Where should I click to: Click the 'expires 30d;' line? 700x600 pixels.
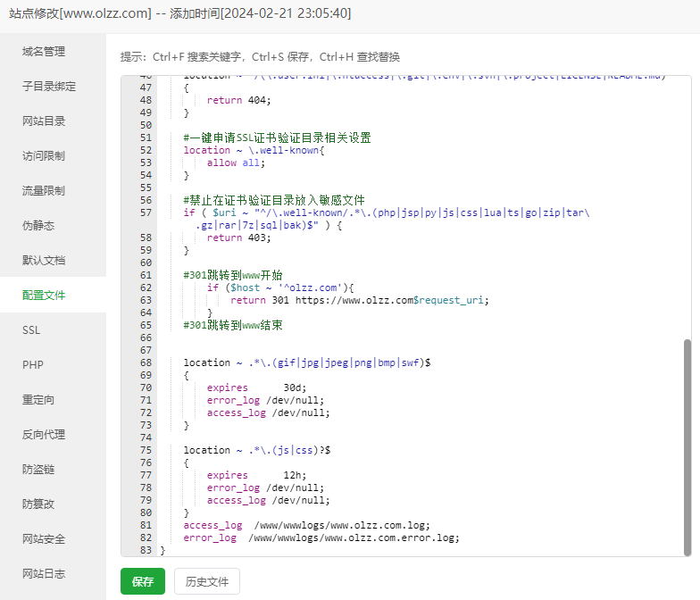(257, 387)
